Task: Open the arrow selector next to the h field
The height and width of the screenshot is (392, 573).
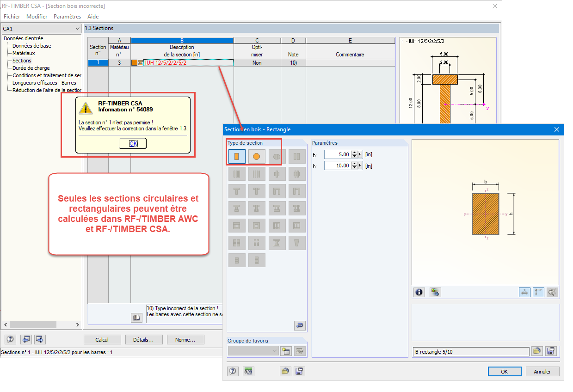Action: pos(359,165)
